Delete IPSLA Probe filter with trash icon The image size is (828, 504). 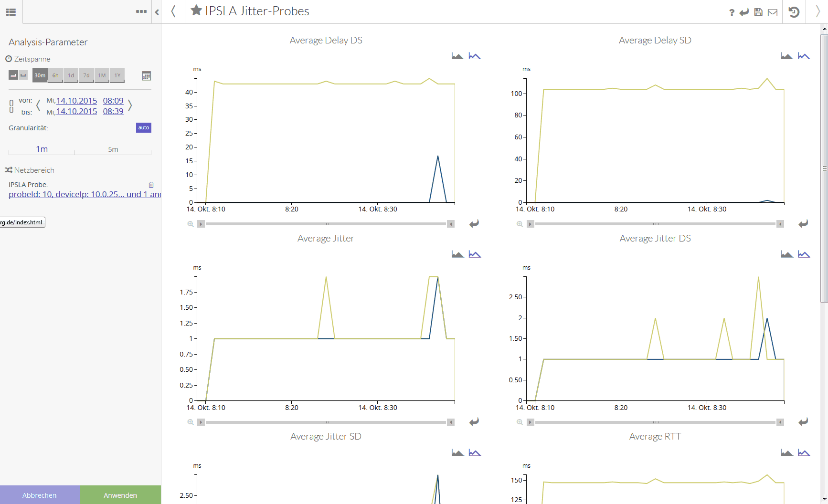tap(151, 185)
